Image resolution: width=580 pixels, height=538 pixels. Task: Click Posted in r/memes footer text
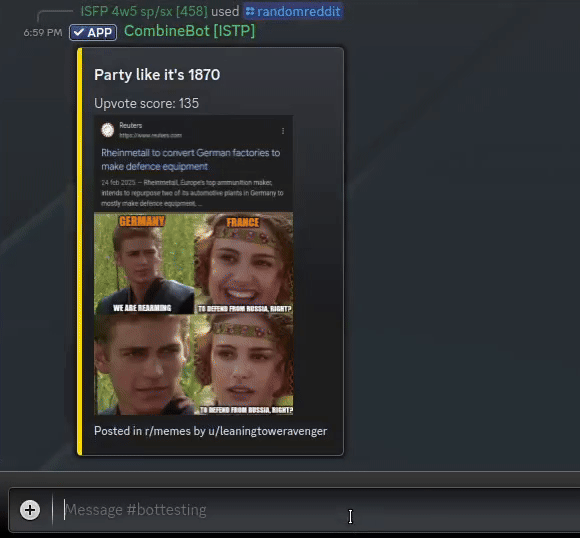coord(210,431)
